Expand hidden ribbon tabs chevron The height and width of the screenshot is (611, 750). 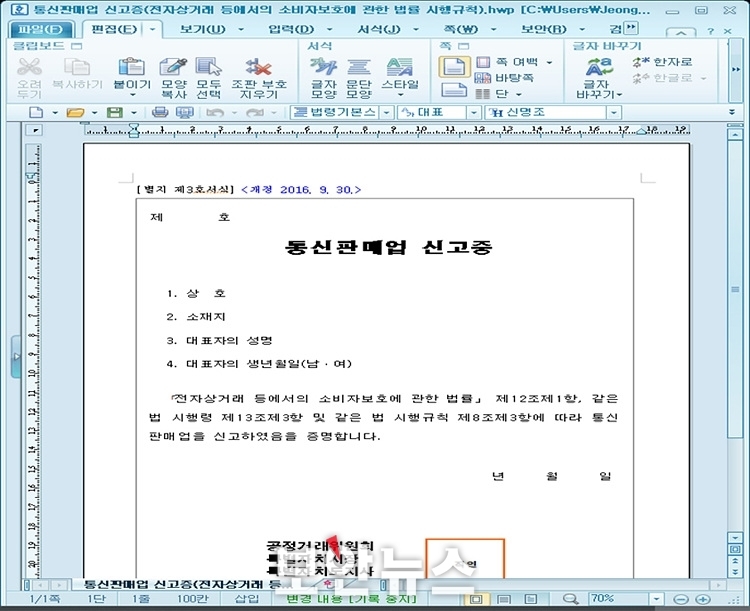click(631, 28)
